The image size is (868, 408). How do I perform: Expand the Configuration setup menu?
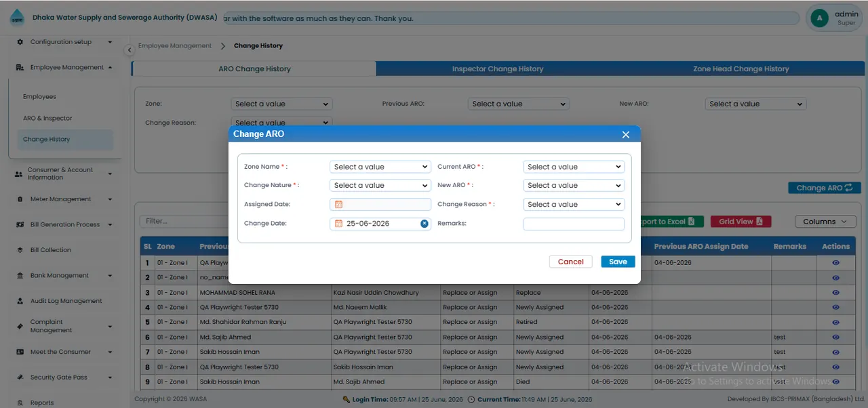tap(64, 42)
